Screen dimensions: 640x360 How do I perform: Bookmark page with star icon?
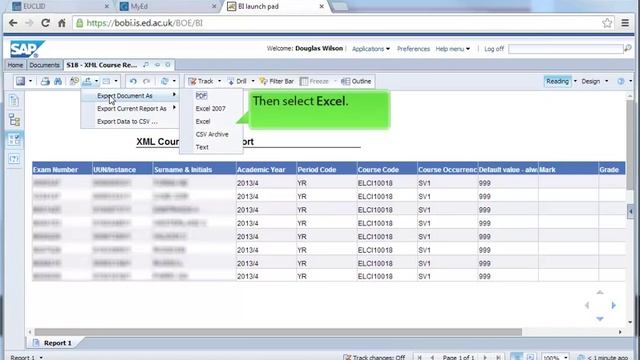(x=607, y=23)
